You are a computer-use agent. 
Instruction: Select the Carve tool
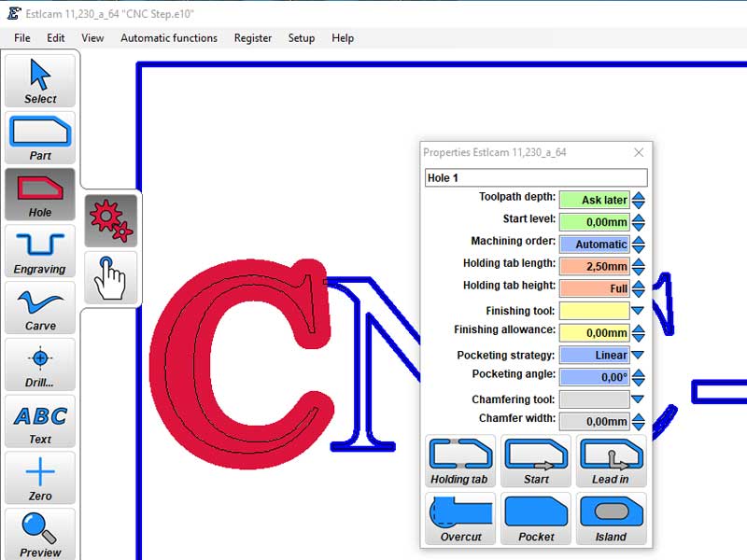(40, 308)
